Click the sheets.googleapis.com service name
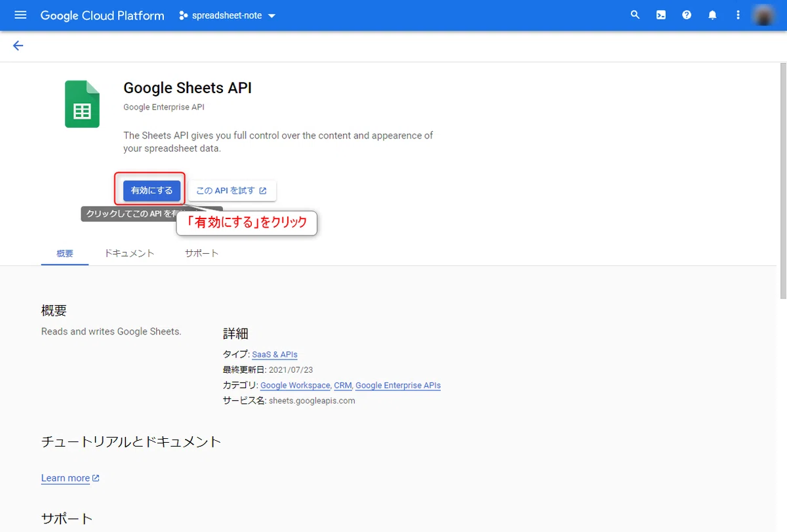Image resolution: width=787 pixels, height=532 pixels. tap(312, 400)
